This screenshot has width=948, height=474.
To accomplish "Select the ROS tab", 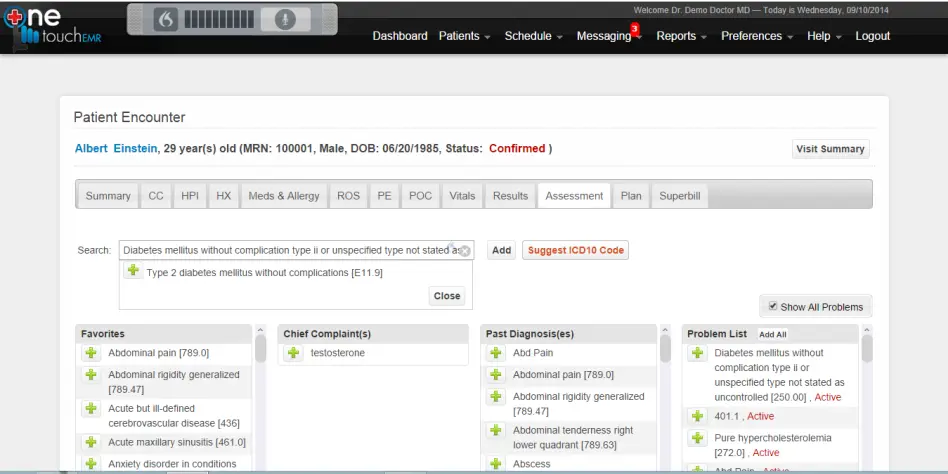I will (348, 196).
